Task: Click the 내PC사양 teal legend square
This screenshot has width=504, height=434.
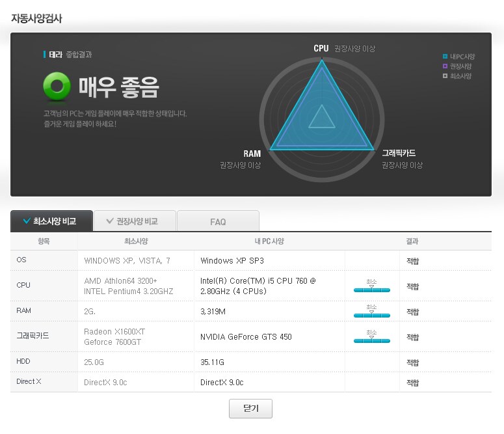Action: [445, 57]
